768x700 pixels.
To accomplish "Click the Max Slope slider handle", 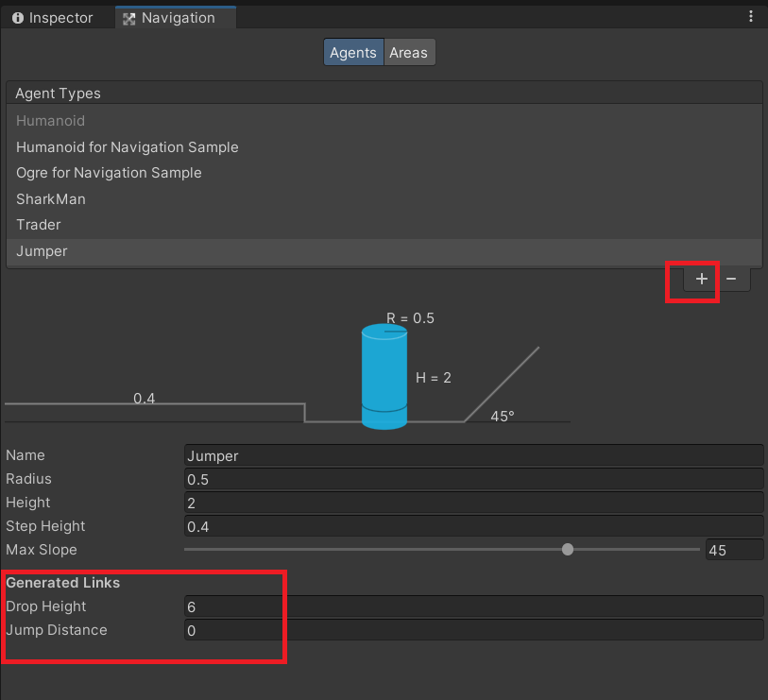I will [x=568, y=550].
